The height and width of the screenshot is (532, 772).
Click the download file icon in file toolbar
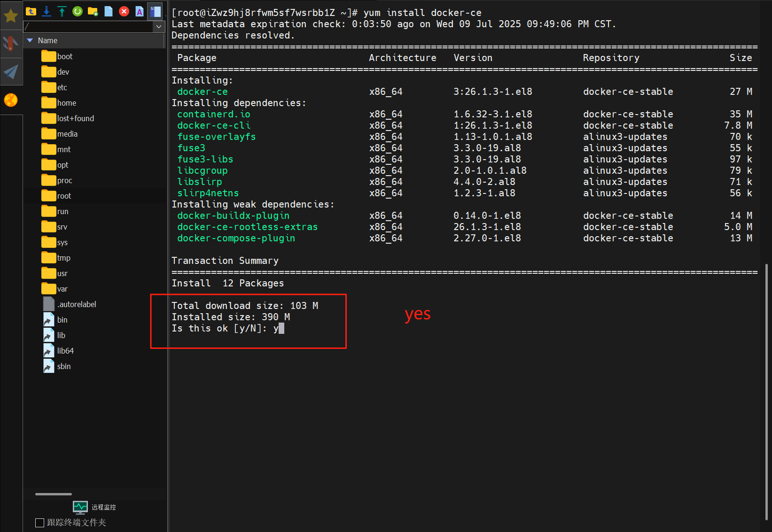click(x=47, y=12)
